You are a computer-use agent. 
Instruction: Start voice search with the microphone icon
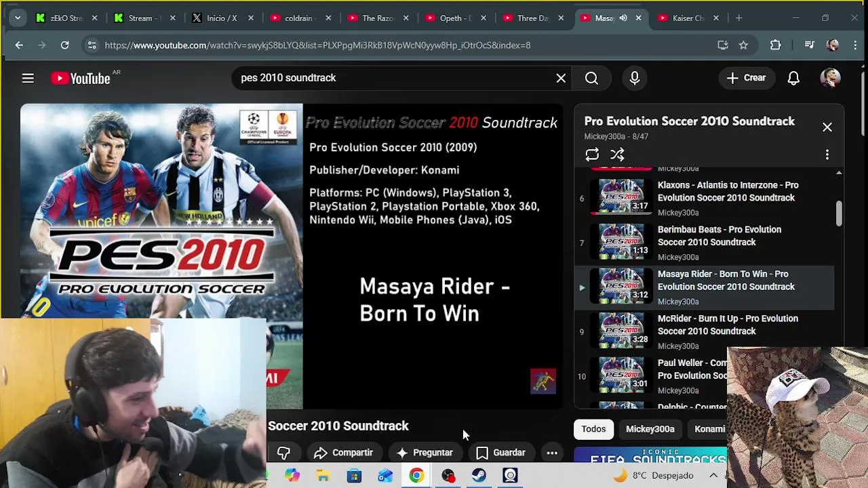pyautogui.click(x=635, y=78)
